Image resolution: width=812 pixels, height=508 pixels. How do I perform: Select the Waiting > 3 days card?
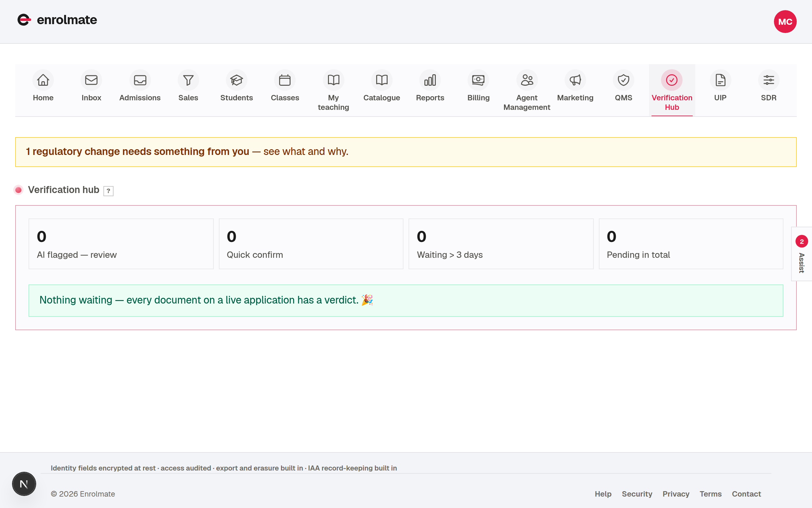(501, 244)
